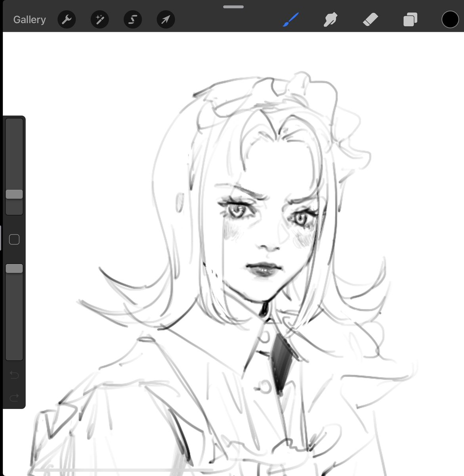Return to the Gallery

pyautogui.click(x=29, y=19)
